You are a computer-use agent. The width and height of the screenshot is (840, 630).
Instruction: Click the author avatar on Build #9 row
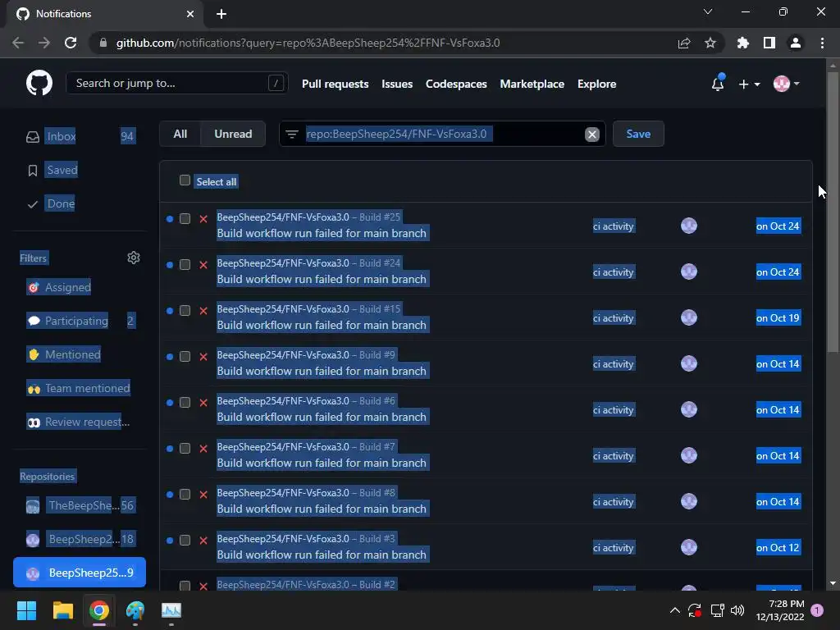(x=689, y=363)
